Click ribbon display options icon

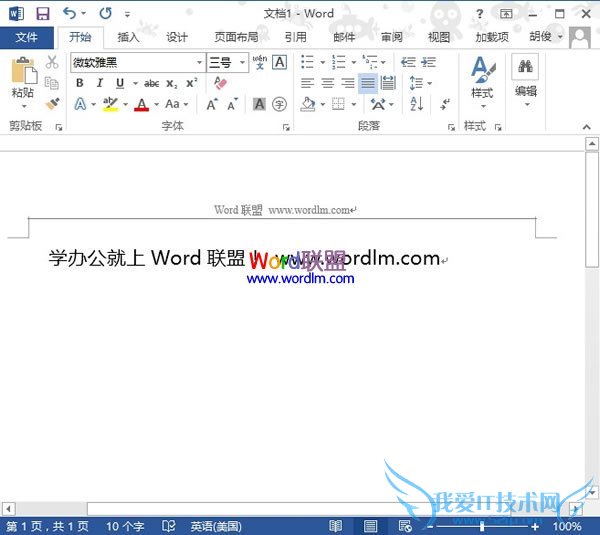[x=506, y=14]
